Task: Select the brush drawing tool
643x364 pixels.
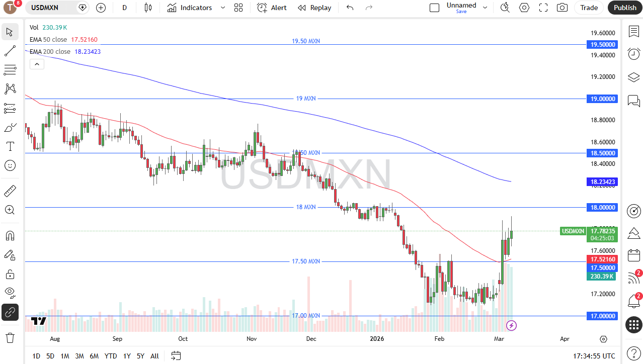Action: point(10,128)
